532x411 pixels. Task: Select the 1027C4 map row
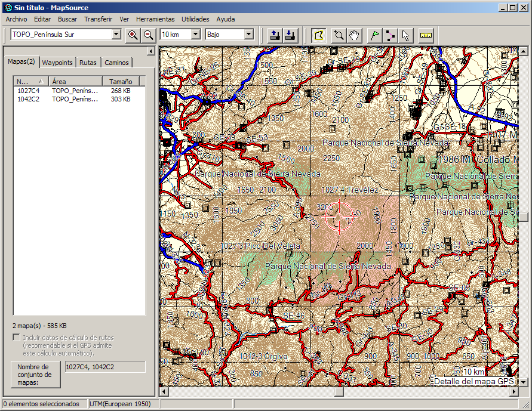pos(79,91)
